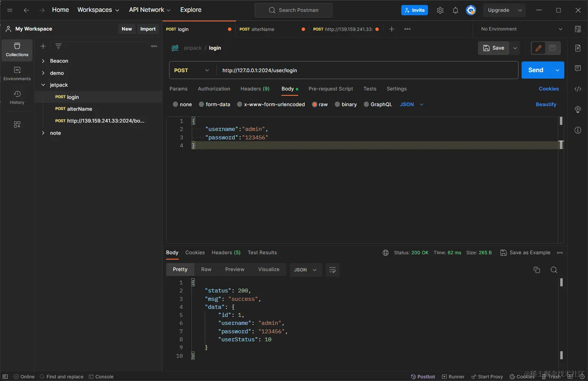Toggle response line wrap icon

[333, 270]
